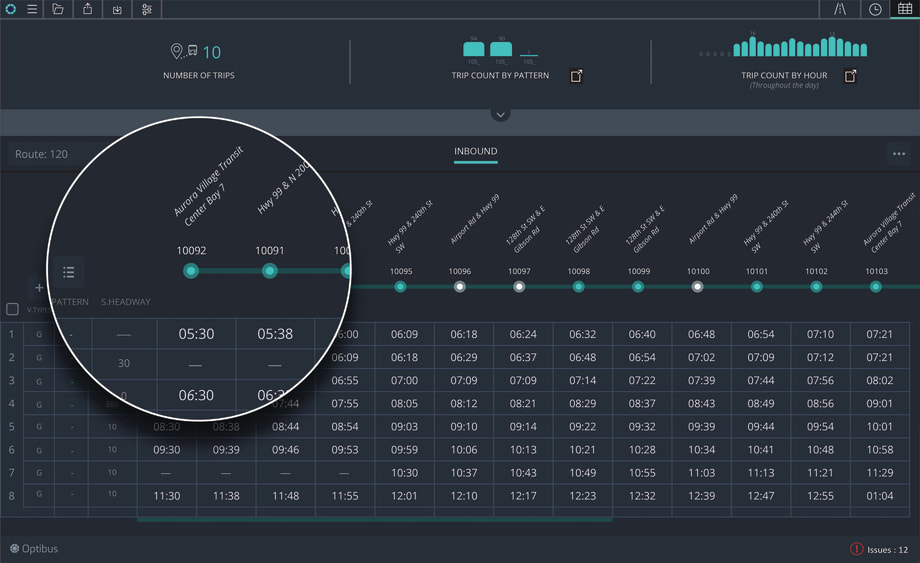
Task: Click stop node 10101
Action: 757,287
